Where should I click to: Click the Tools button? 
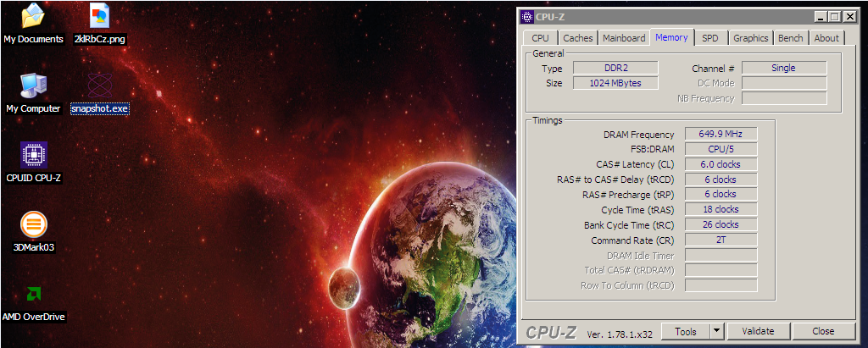click(686, 331)
